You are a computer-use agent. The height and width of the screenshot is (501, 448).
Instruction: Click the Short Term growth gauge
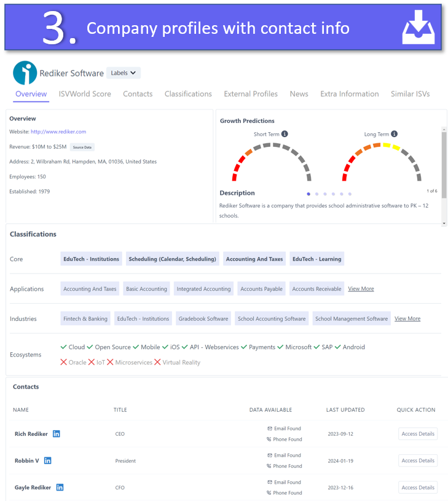pyautogui.click(x=272, y=162)
